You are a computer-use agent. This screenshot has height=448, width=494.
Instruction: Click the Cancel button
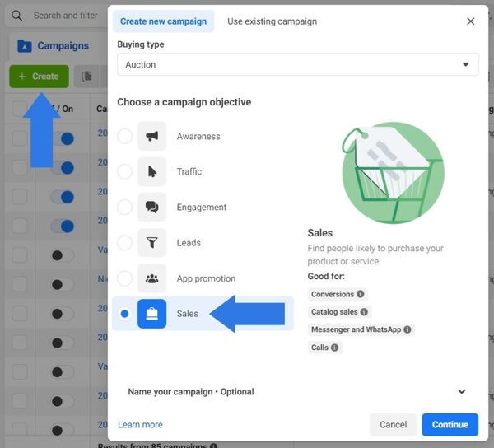393,425
